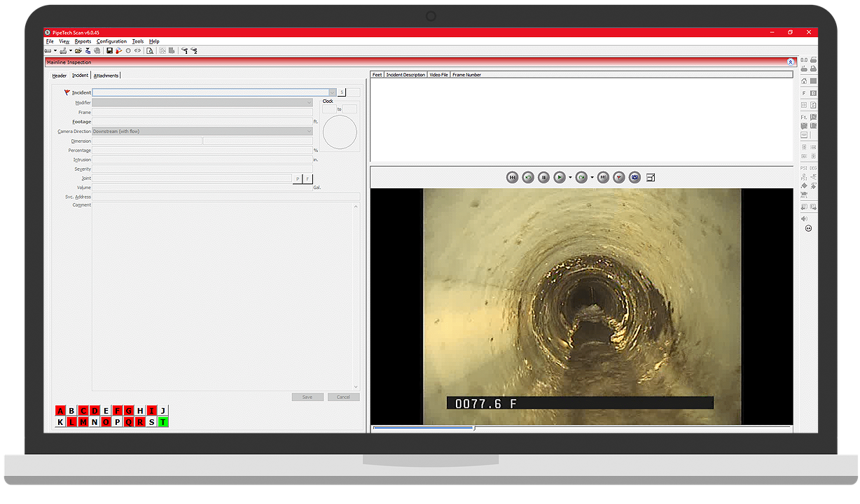Click the home icon in the right sidebar
860x504 pixels.
(804, 81)
